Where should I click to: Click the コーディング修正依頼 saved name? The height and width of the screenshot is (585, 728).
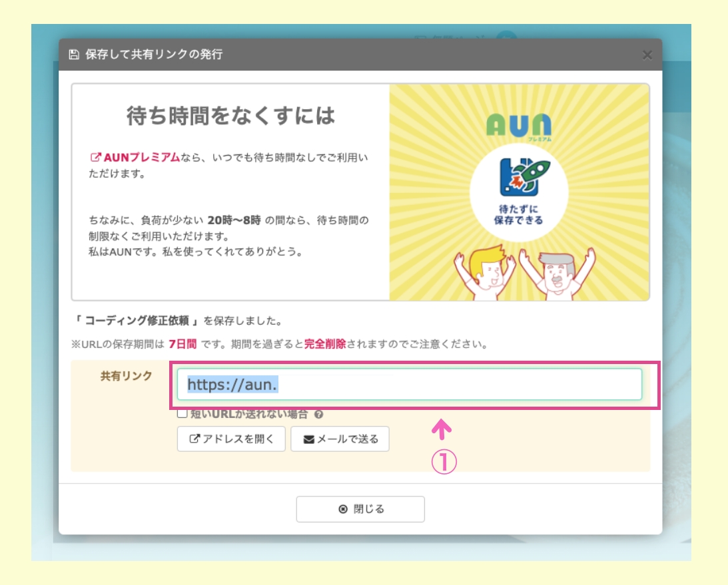pos(137,320)
